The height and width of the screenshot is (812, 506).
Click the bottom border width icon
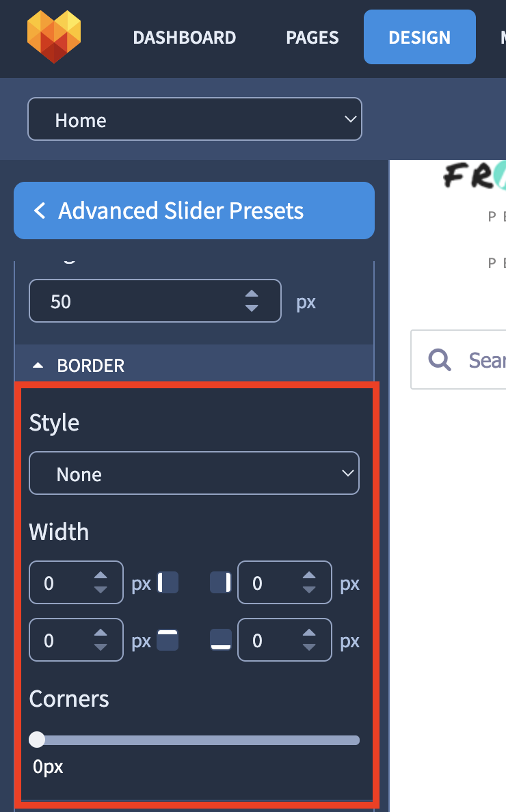[x=221, y=640]
